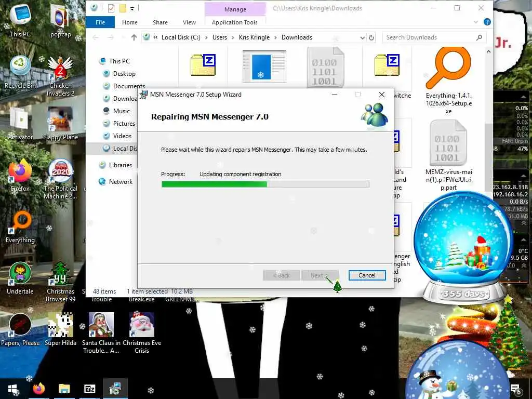Select Everything-1.4.1.1026.x64-Setup.exe file
Screen dimensions: 532x399
pyautogui.click(x=448, y=82)
